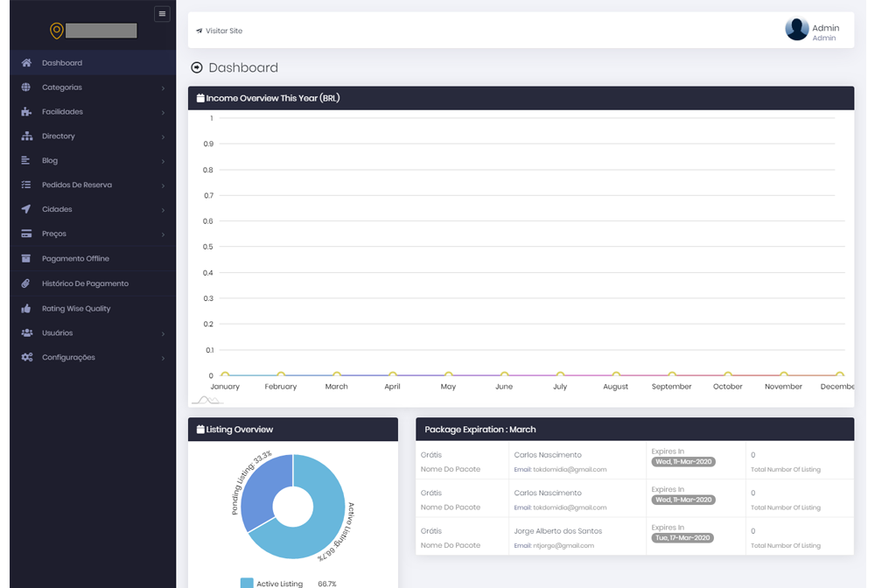Open Histórico De Pagamento menu item
Screen dimensions: 875x588
tap(85, 283)
